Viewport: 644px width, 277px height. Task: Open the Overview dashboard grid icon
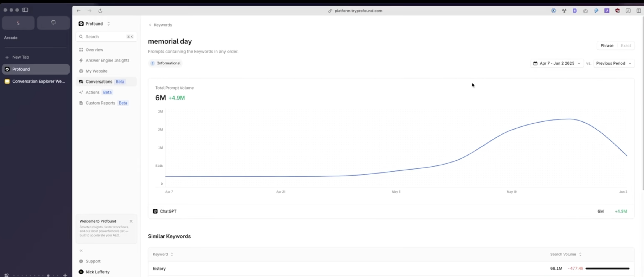click(x=81, y=50)
